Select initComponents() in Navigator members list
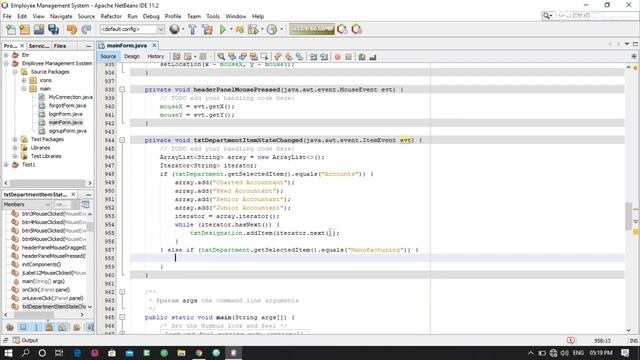The width and height of the screenshot is (640, 360). 41,264
